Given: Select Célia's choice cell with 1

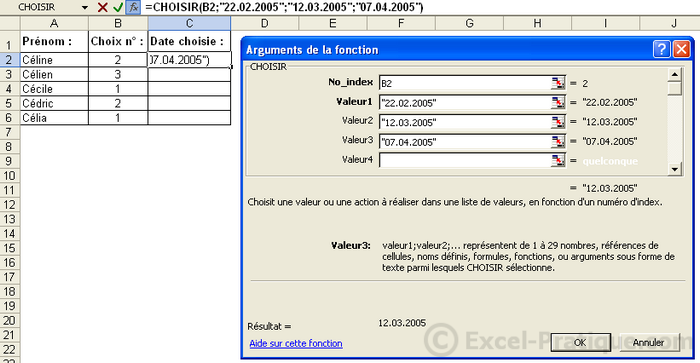Looking at the screenshot, I should tap(118, 118).
